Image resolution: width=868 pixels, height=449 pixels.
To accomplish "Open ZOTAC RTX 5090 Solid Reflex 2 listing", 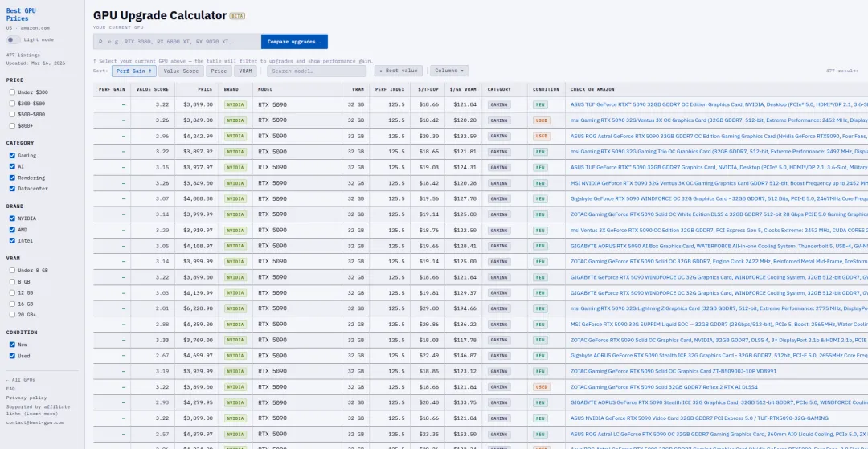I will click(x=664, y=387).
